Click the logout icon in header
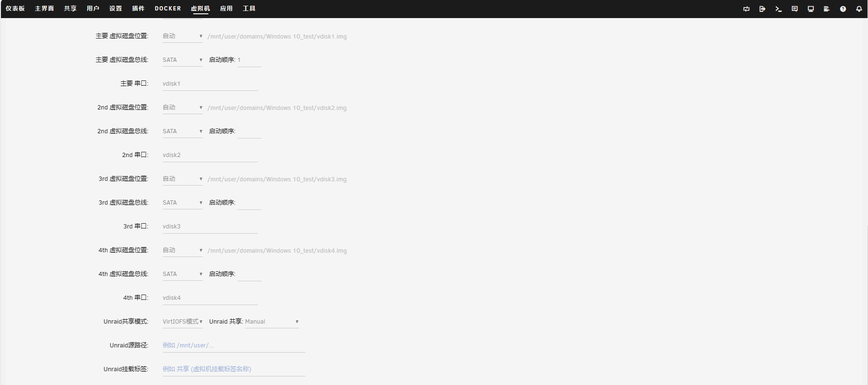868x385 pixels. [x=762, y=9]
